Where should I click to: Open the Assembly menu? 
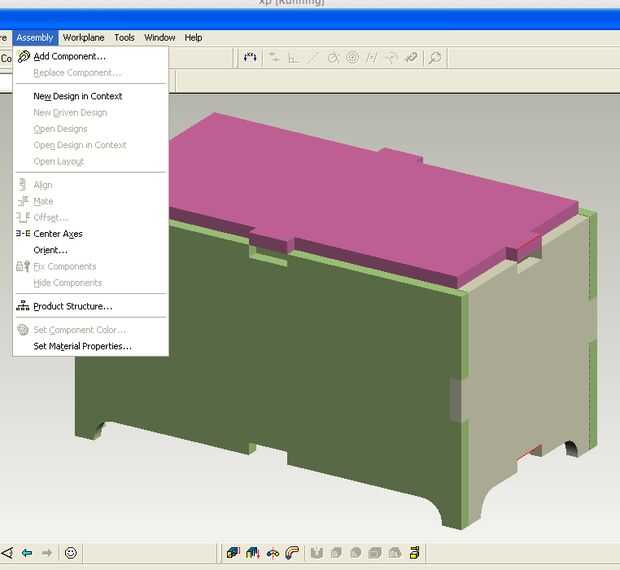pos(35,38)
